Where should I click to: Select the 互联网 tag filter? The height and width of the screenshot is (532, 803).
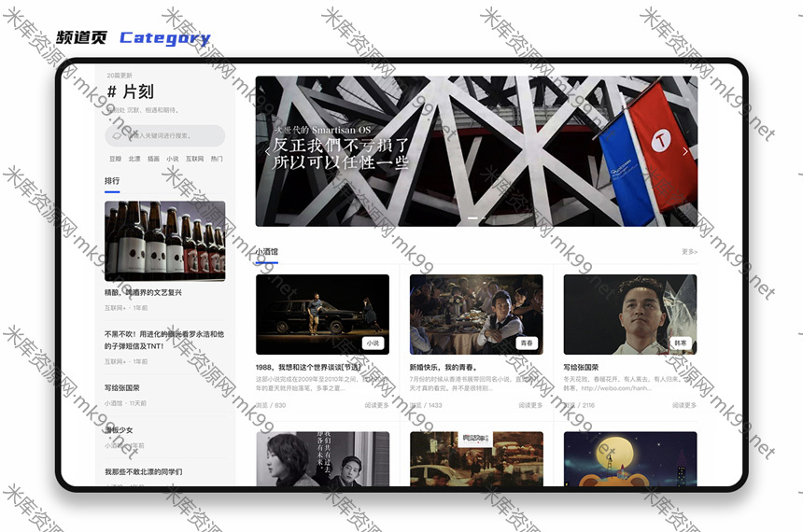click(194, 160)
